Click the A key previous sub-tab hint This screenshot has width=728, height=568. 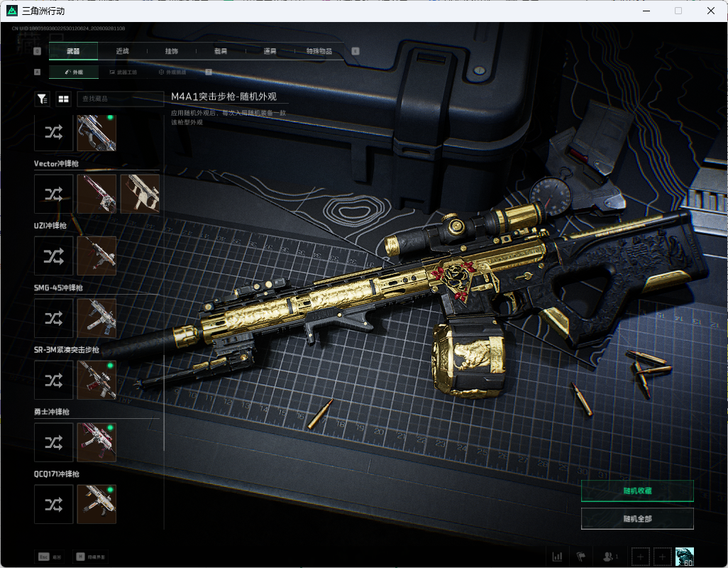pyautogui.click(x=38, y=72)
